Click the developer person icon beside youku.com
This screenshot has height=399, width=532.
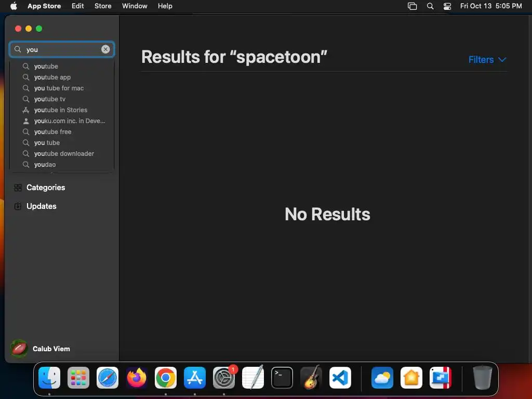click(26, 121)
